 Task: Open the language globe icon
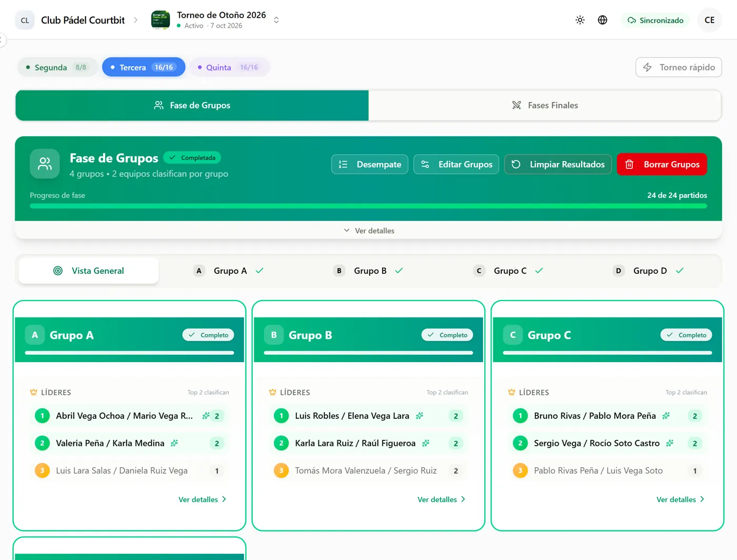pyautogui.click(x=603, y=20)
